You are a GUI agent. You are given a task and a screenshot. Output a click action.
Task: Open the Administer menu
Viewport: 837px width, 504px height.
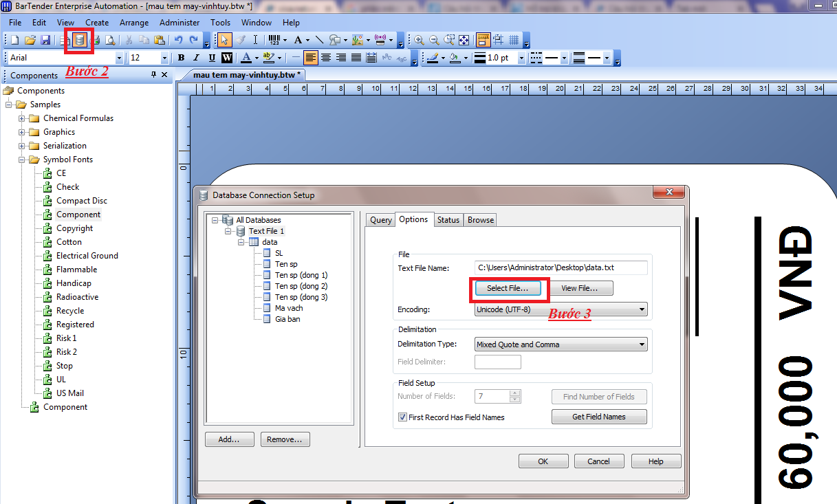tap(180, 23)
